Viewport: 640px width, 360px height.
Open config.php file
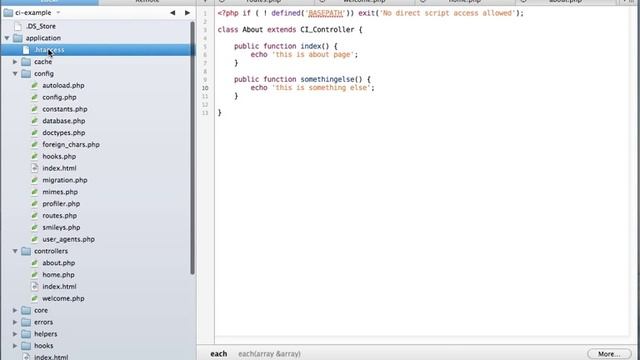[x=59, y=97]
